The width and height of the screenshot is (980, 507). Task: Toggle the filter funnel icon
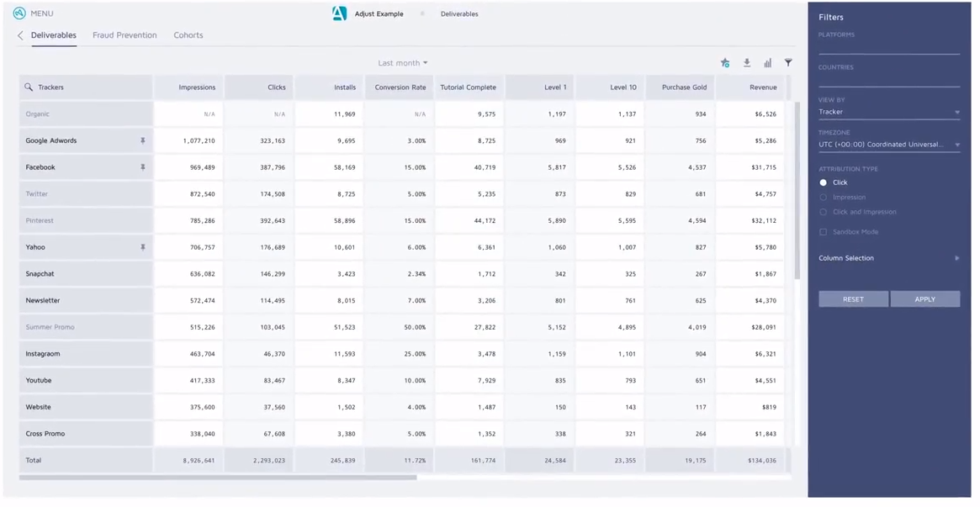(788, 63)
